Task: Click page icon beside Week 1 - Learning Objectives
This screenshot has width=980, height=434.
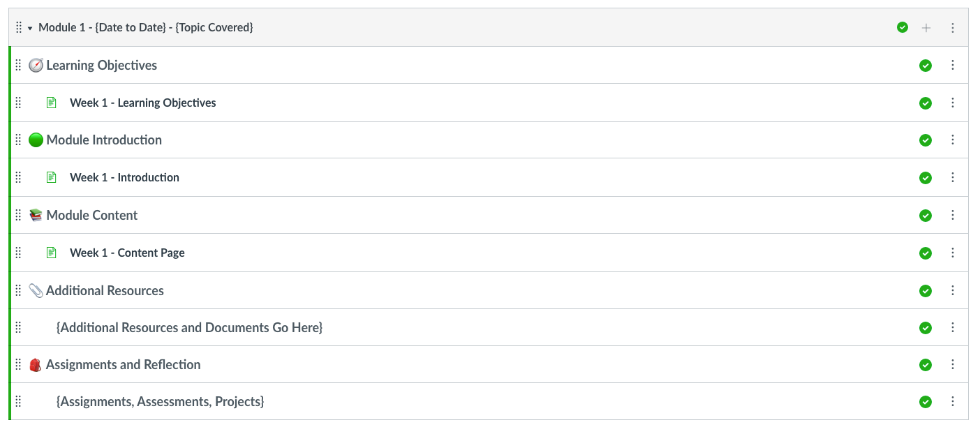Action: tap(51, 103)
